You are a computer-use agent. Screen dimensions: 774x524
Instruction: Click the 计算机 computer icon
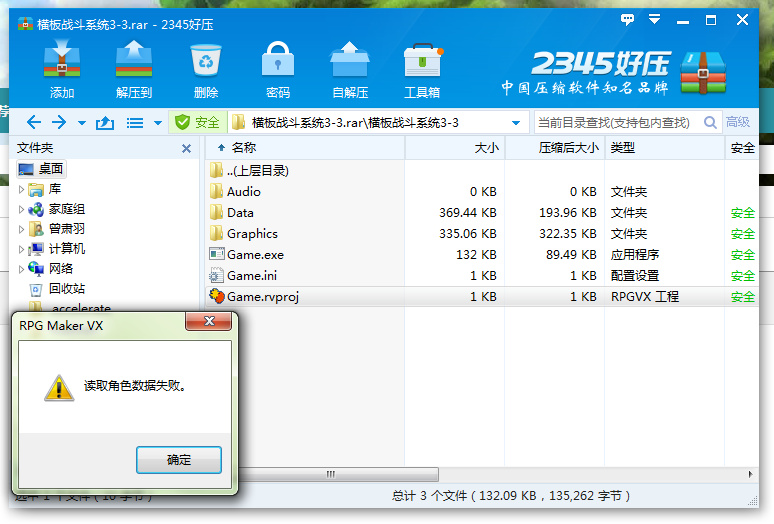click(36, 249)
